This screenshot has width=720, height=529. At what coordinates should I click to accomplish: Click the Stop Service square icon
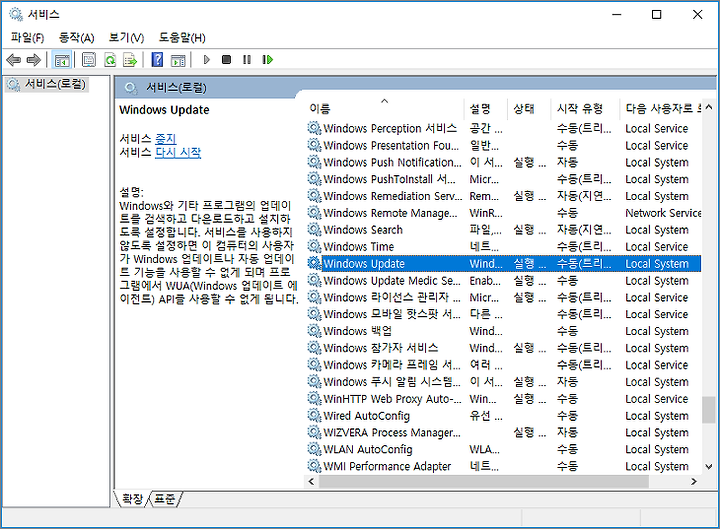coord(226,60)
